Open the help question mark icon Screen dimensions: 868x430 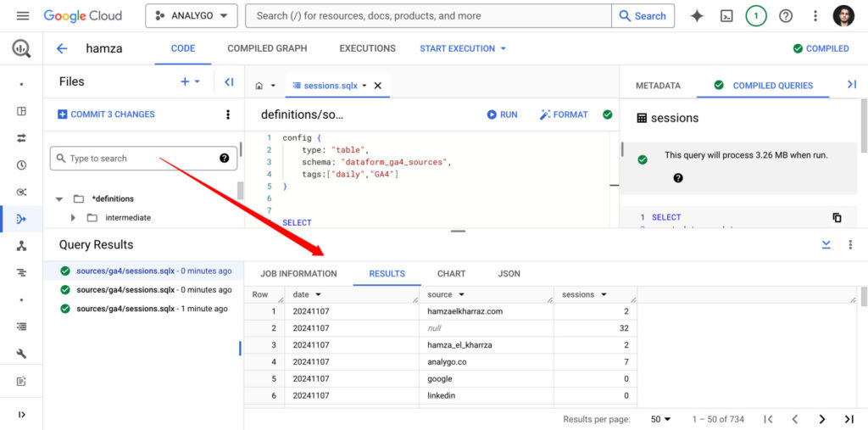tap(786, 16)
